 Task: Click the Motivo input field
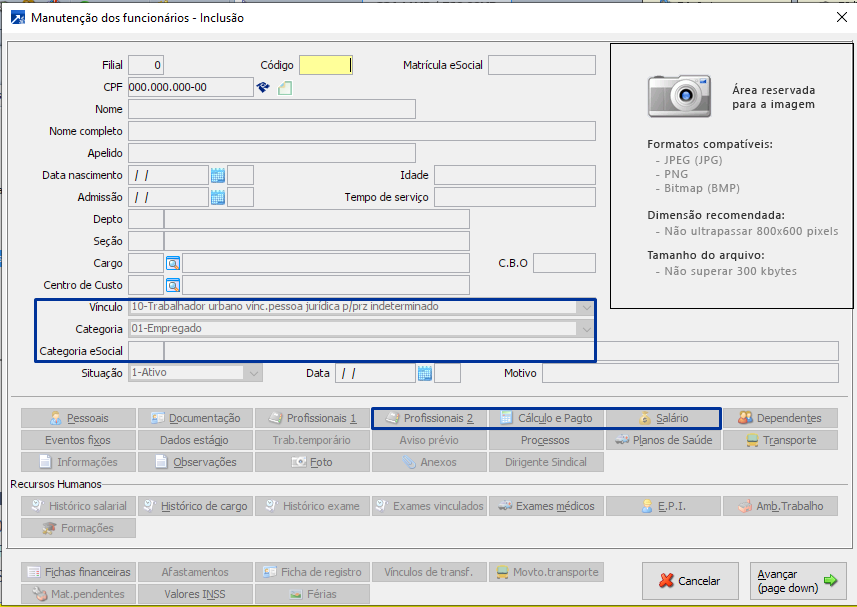point(690,373)
